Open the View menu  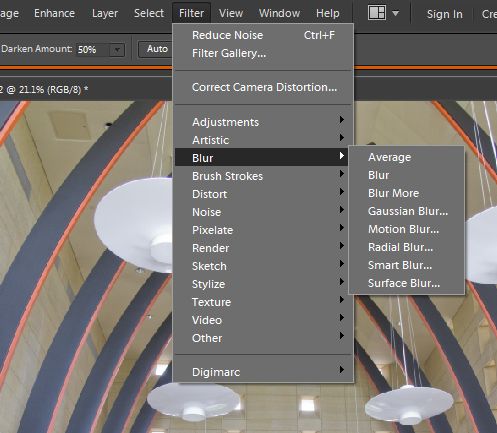231,13
